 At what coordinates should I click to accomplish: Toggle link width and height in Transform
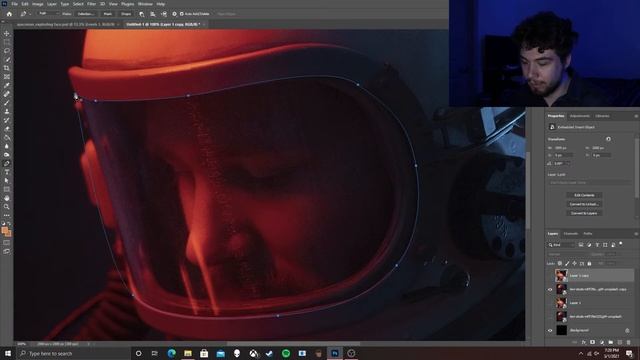pyautogui.click(x=608, y=139)
